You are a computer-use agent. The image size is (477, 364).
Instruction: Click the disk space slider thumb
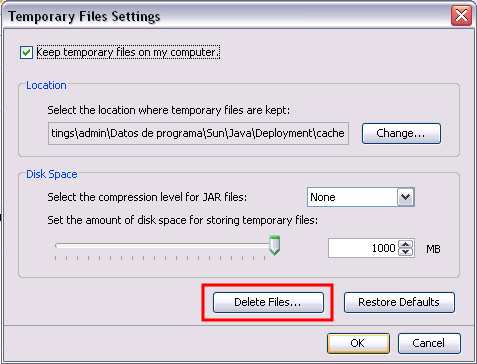tap(275, 245)
